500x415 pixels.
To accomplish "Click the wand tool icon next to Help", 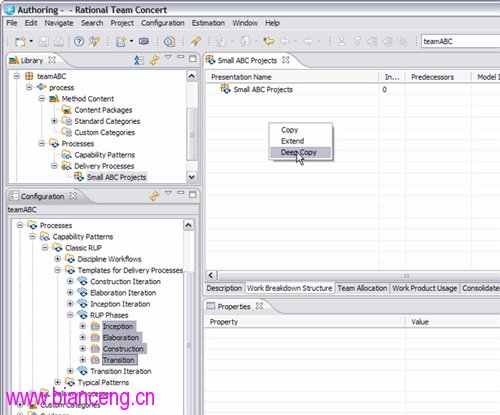I will [94, 41].
